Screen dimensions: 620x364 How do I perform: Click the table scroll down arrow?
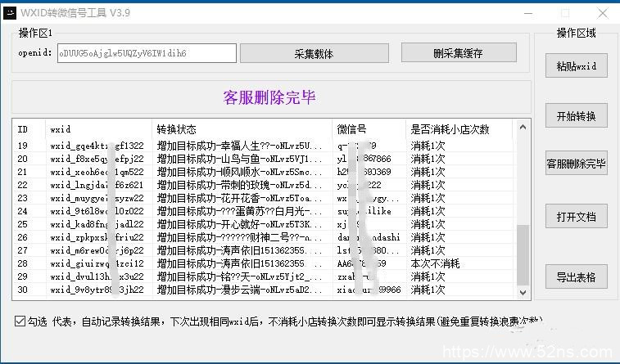pyautogui.click(x=523, y=293)
